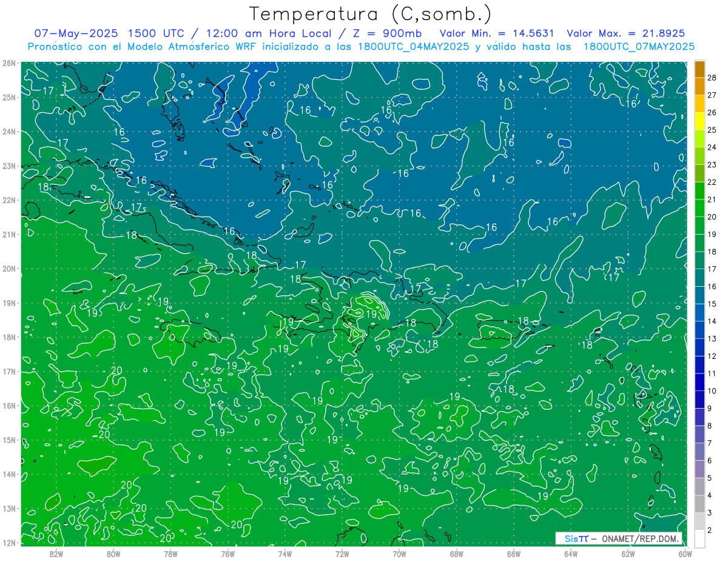Screen dimensions: 728x562
Task: Click the latitude axis label "12N"
Action: [x=9, y=543]
